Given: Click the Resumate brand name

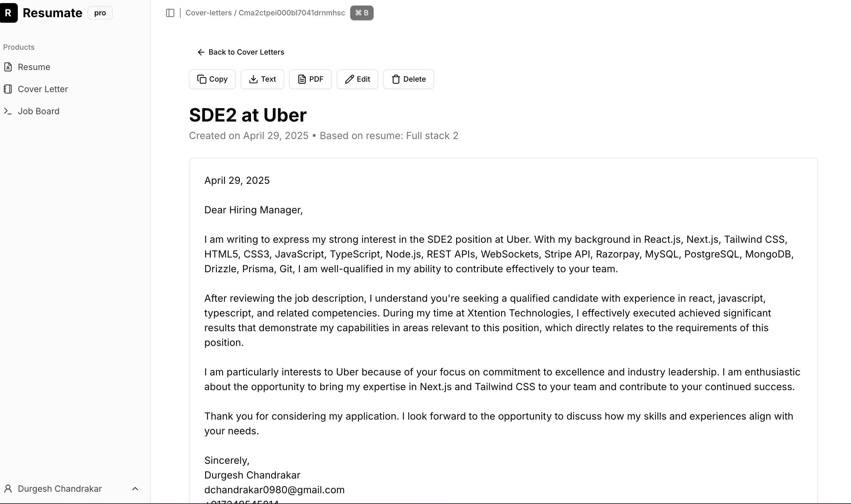Looking at the screenshot, I should 52,13.
